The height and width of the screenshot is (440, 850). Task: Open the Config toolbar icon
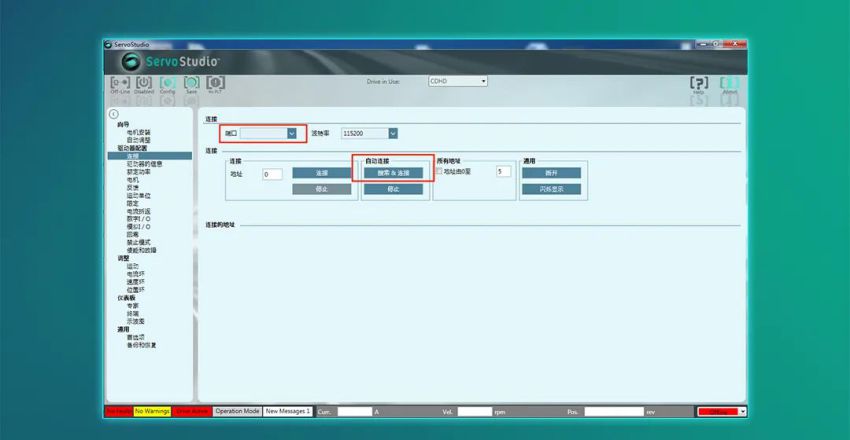point(167,84)
